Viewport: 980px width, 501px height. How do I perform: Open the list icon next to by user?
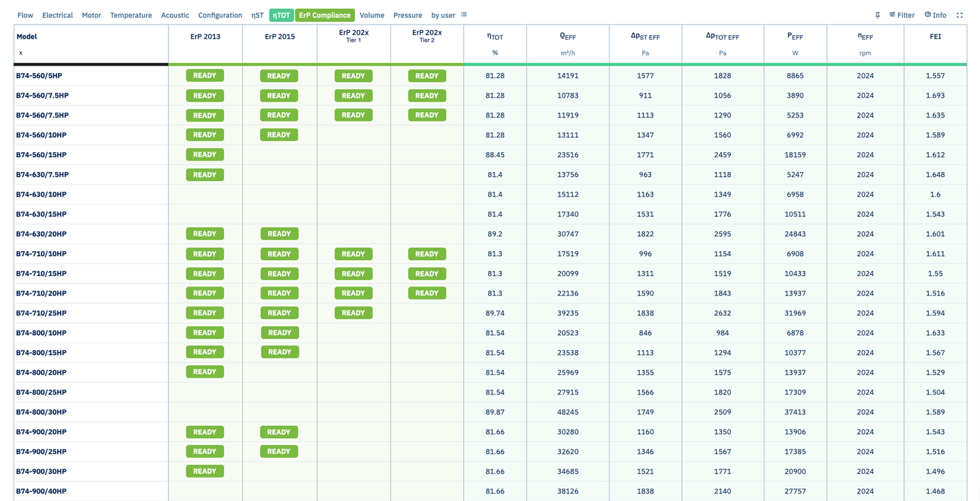[464, 15]
